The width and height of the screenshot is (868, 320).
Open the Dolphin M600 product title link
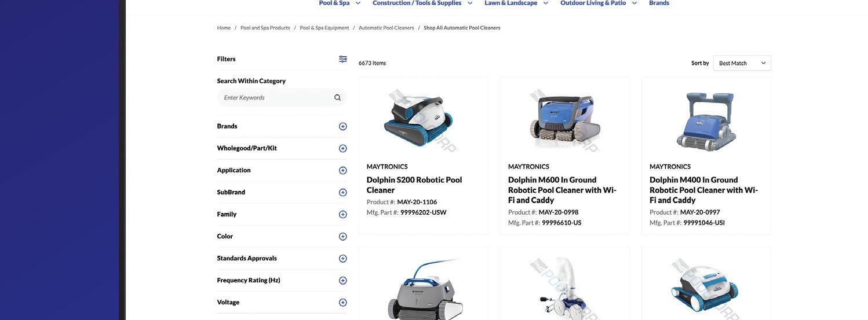[x=562, y=190]
